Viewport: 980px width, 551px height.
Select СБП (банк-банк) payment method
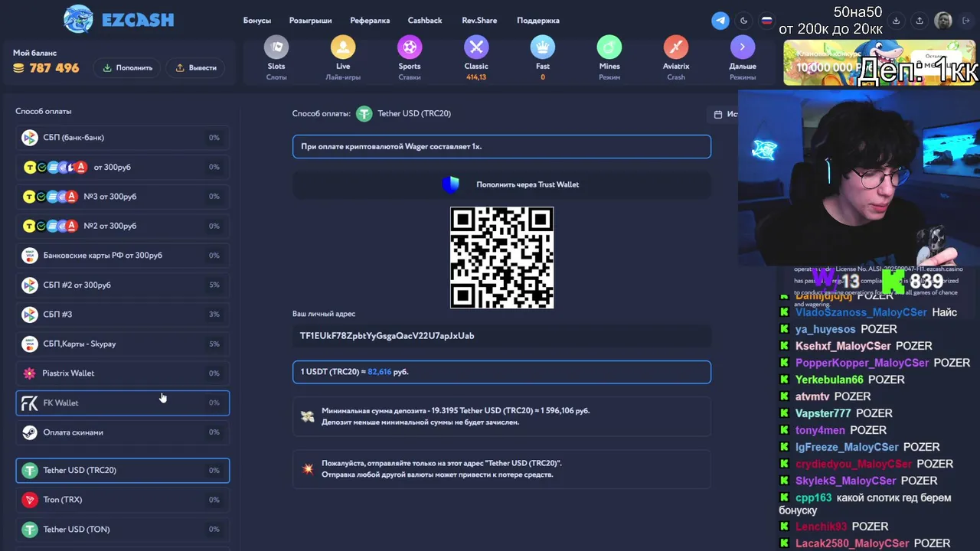pos(122,138)
